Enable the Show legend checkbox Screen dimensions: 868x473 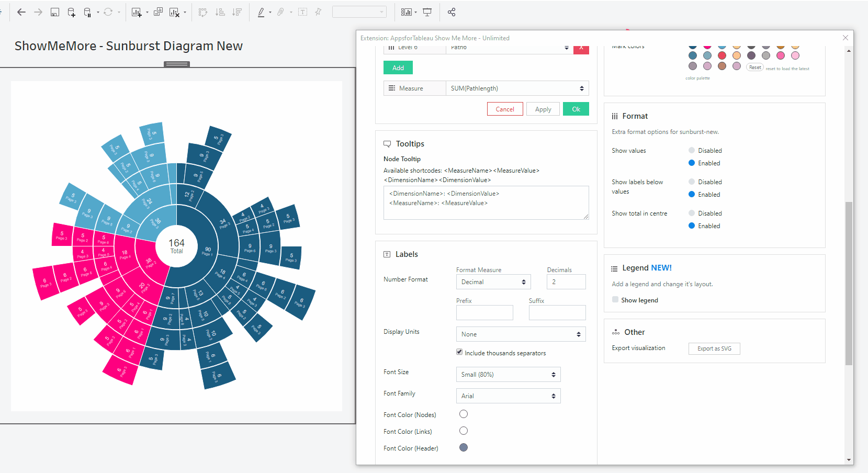click(615, 300)
